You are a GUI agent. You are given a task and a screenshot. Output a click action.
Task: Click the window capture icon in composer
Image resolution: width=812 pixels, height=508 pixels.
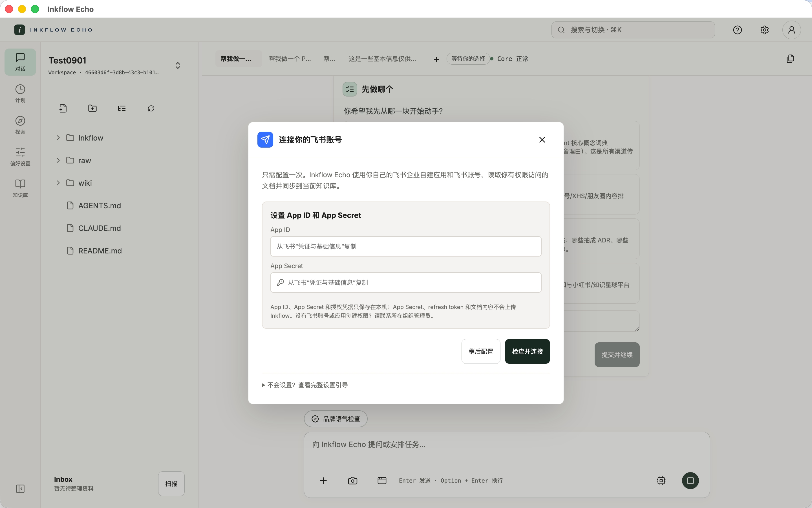click(382, 480)
